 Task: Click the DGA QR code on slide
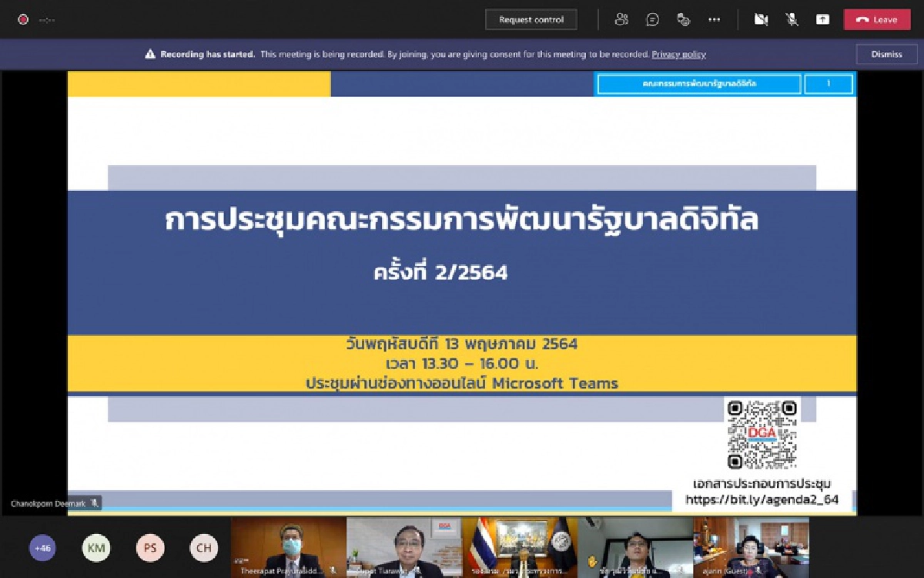[x=762, y=435]
